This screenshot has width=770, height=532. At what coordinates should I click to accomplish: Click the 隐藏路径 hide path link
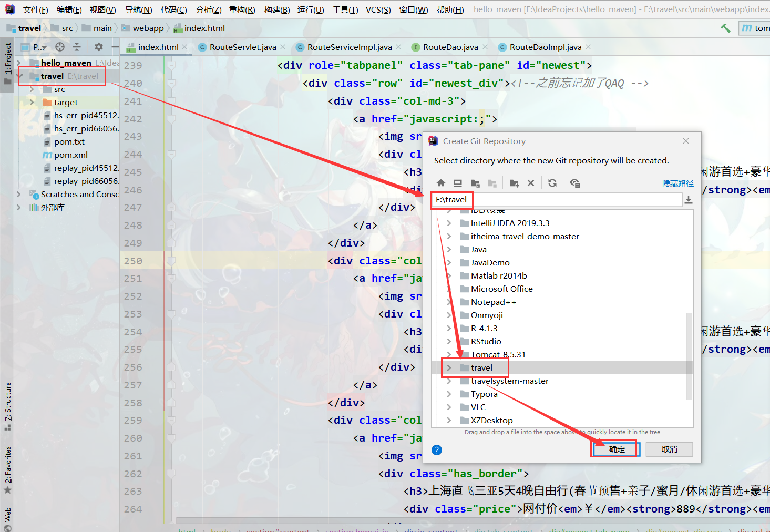(x=678, y=183)
